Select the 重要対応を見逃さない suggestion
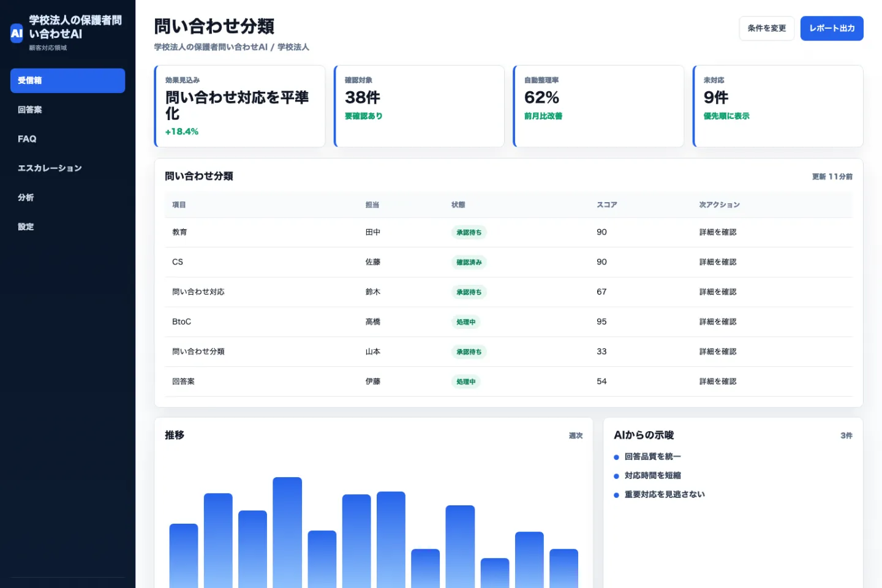Viewport: 882px width, 588px height. pos(665,494)
